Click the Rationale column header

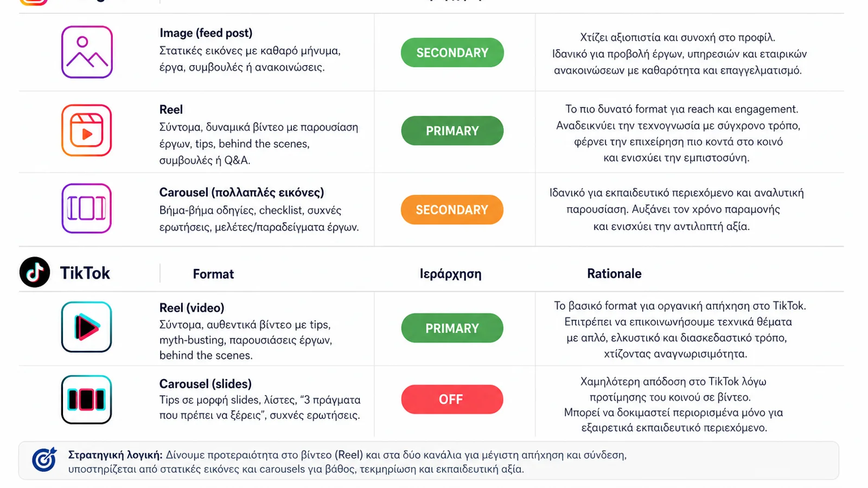pos(614,274)
